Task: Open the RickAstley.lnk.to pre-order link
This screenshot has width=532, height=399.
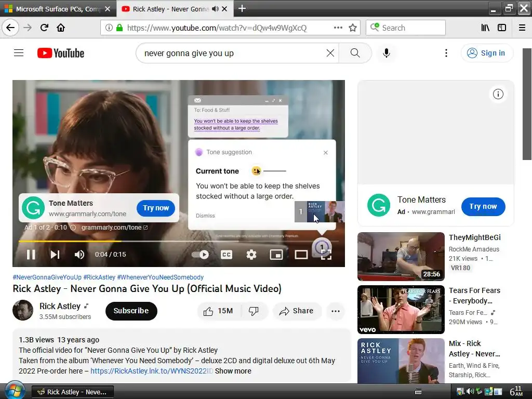Action: coord(152,371)
